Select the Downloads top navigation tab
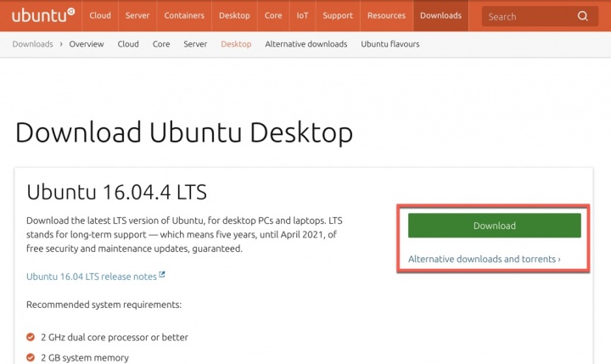The image size is (611, 364). point(440,15)
